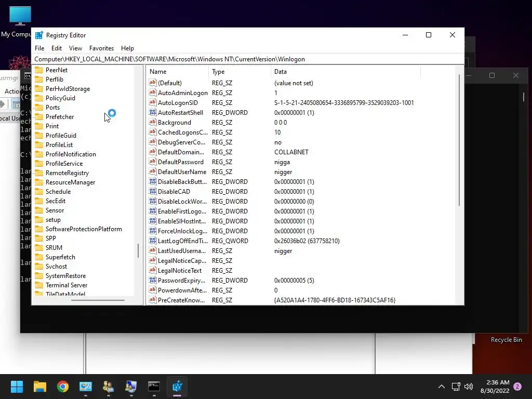
Task: Select the DisableBackButt... DWORD icon
Action: pyautogui.click(x=153, y=181)
